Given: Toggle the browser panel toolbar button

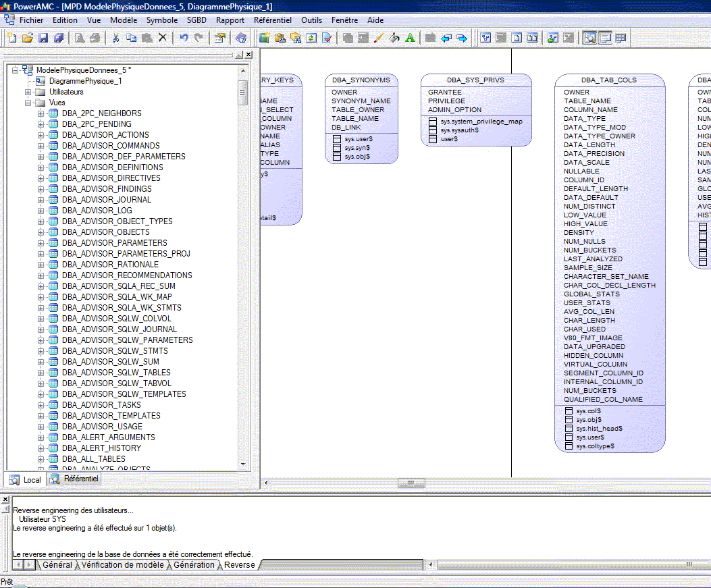Looking at the screenshot, I should [x=589, y=38].
